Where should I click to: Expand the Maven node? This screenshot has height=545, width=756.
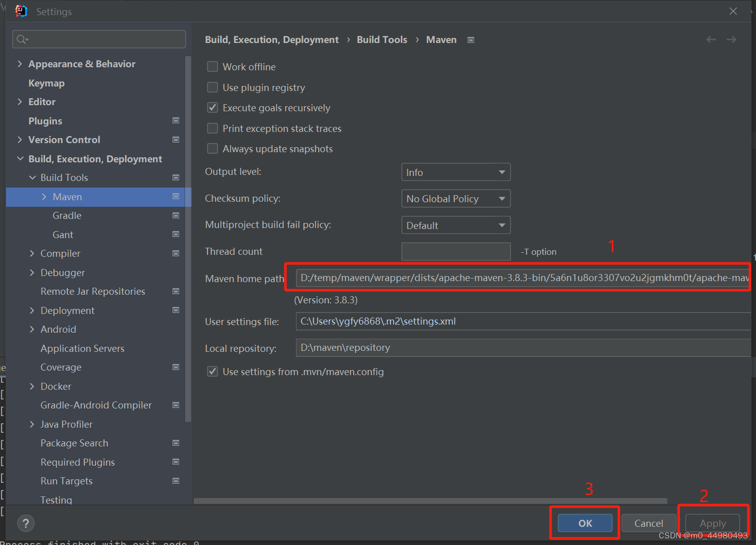coord(44,197)
